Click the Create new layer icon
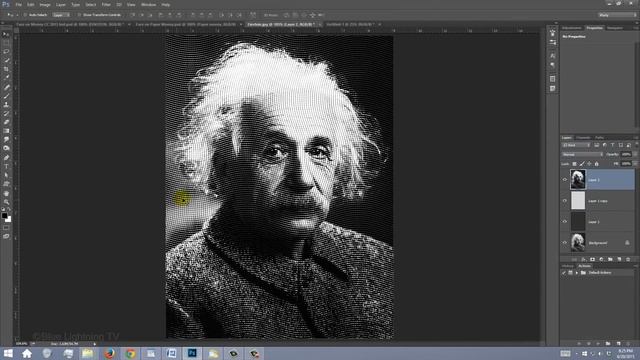 click(619, 259)
